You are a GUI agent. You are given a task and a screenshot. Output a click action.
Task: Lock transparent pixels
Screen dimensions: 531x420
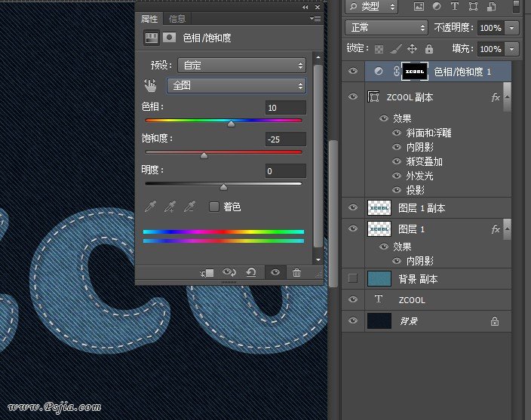coord(379,50)
